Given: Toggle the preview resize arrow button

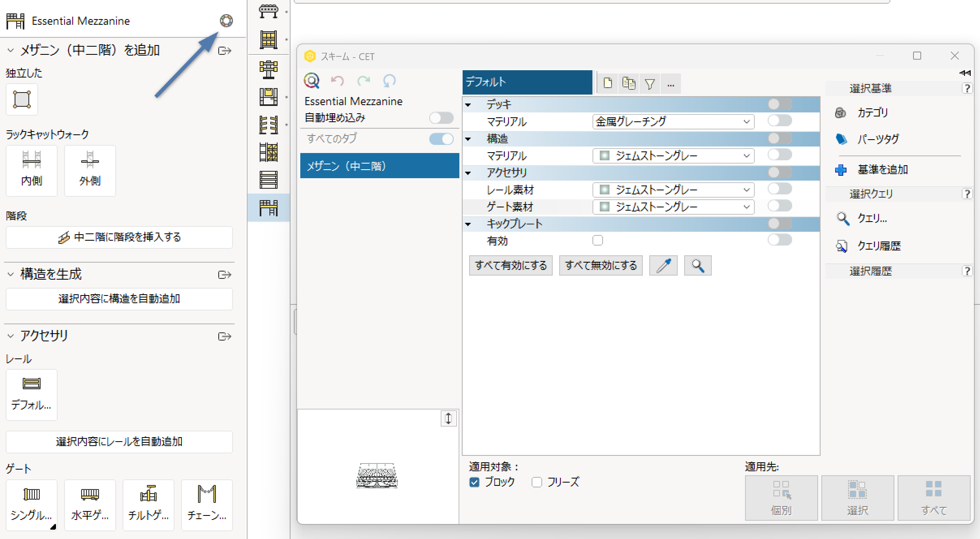Looking at the screenshot, I should (x=448, y=418).
